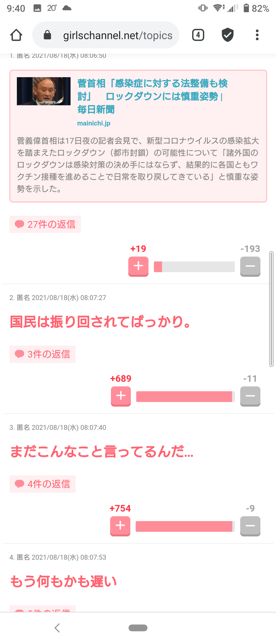
Task: Downvote comment 2 with minus button
Action: click(250, 396)
